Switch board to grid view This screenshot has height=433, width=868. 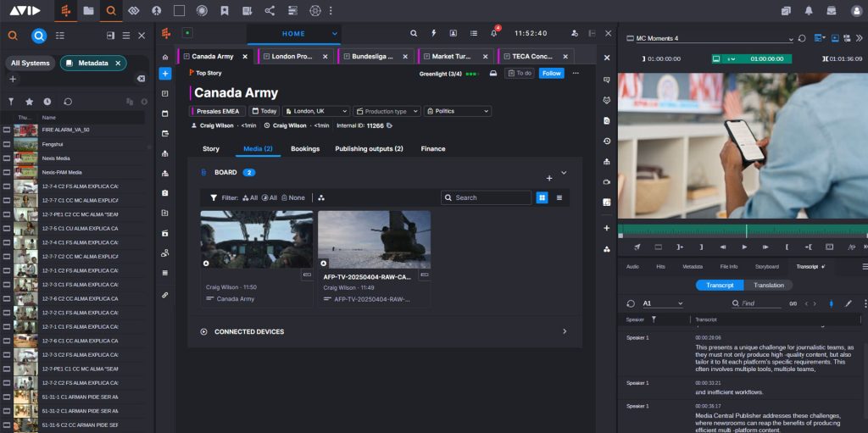pos(542,197)
